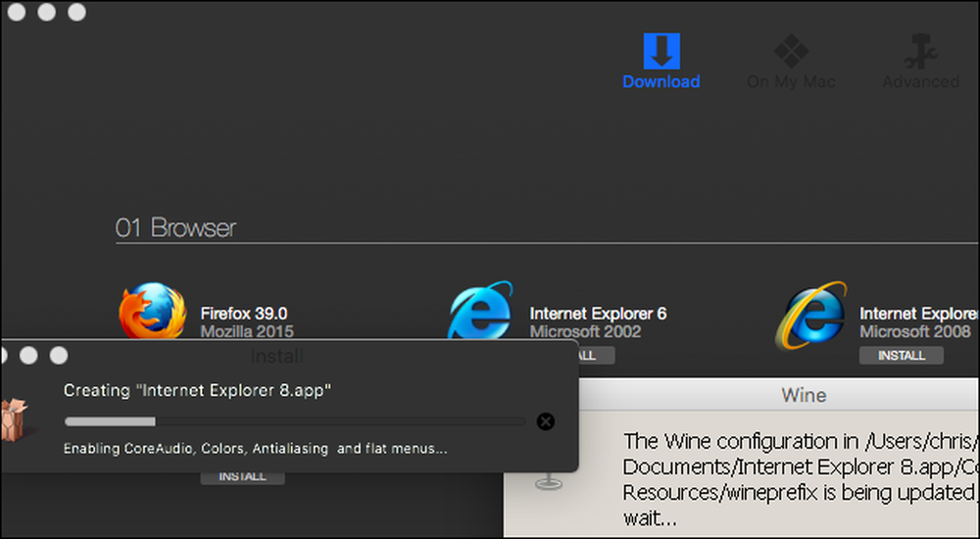Open the Download tab
The image size is (980, 539).
pos(661,62)
